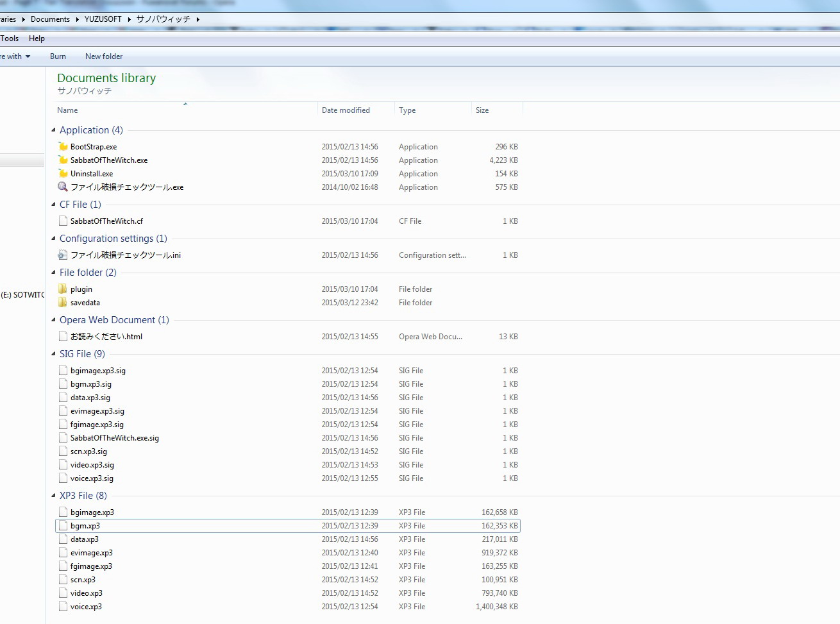Click the voice.xp3.sig file icon
This screenshot has width=840, height=624.
coord(63,478)
